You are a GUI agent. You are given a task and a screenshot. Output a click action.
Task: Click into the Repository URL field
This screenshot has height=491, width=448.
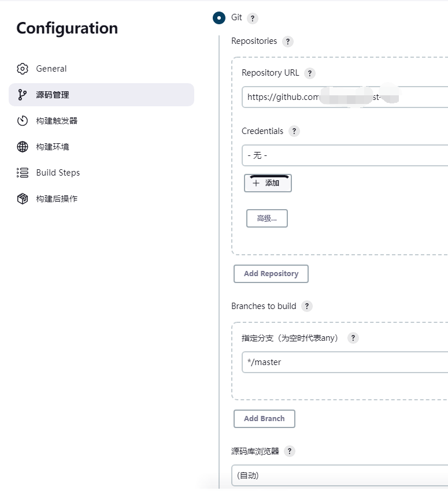click(x=345, y=97)
